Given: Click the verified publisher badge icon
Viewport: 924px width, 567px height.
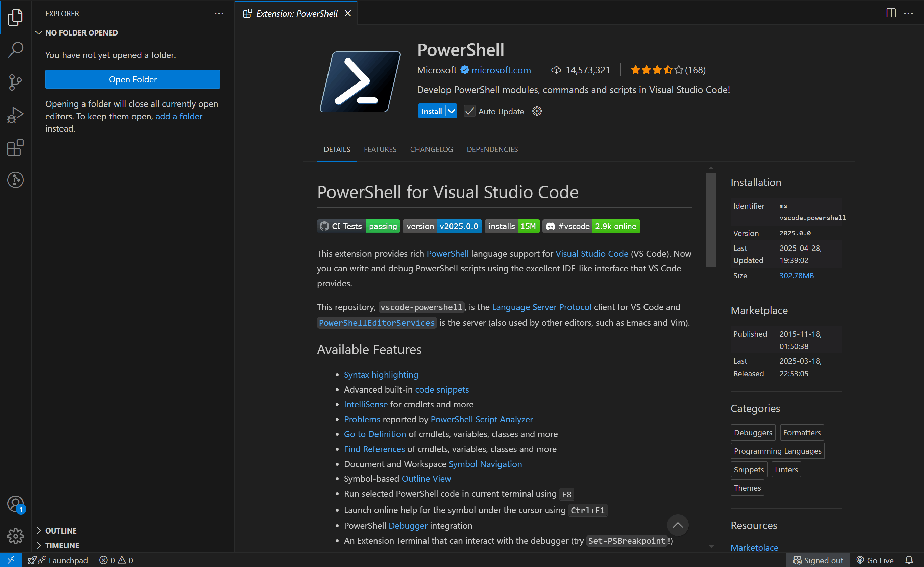Looking at the screenshot, I should click(x=464, y=70).
